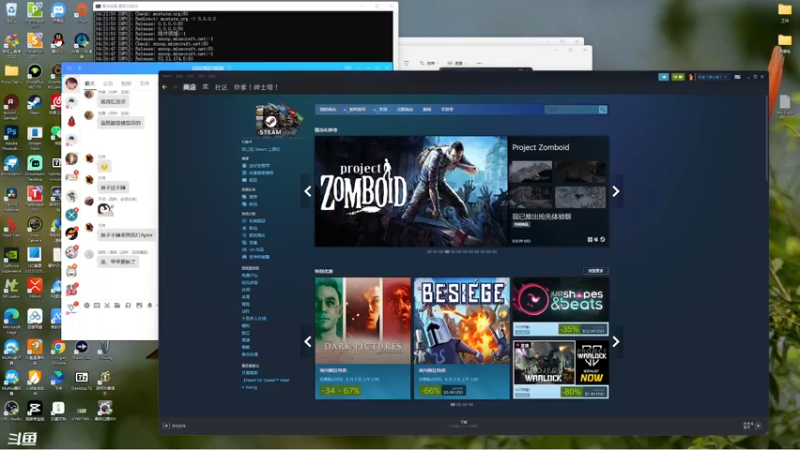Click the Steam sidebar link under gift cards

pos(261,149)
